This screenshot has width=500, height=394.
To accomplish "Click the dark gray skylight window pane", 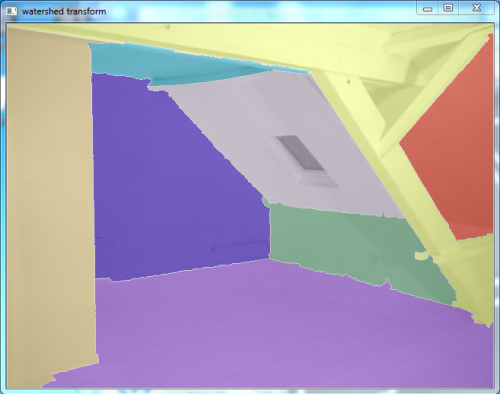I will (300, 153).
